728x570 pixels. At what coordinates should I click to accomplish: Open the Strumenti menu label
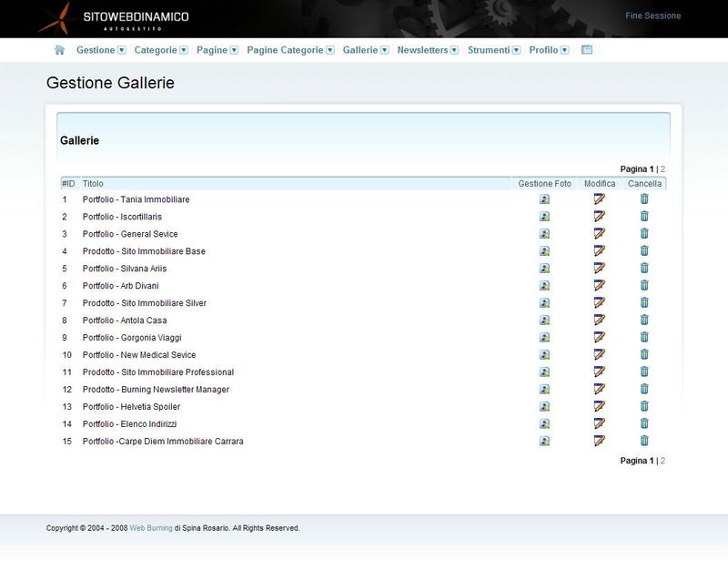pyautogui.click(x=489, y=50)
